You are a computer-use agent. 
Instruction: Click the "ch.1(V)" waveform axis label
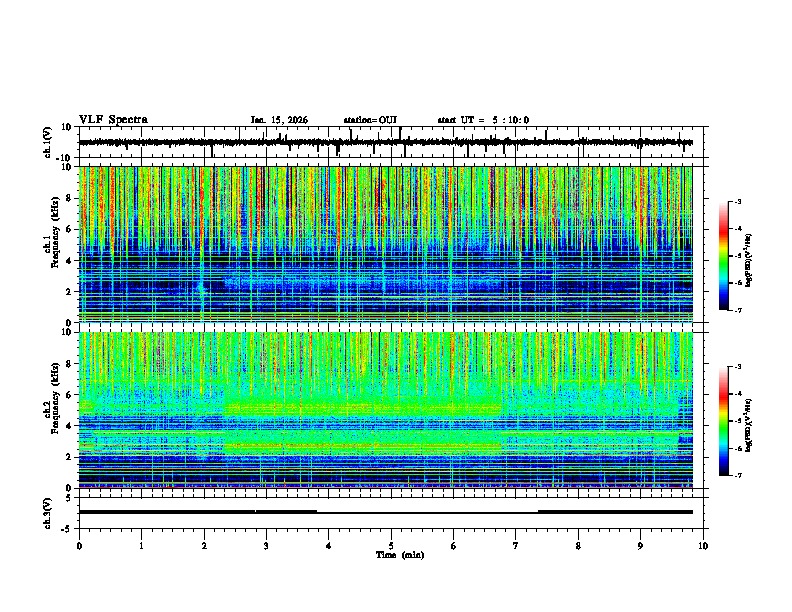tap(47, 142)
